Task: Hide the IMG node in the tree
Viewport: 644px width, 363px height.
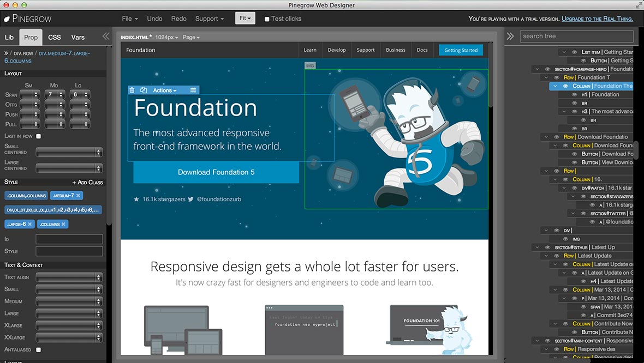Action: coord(565,239)
